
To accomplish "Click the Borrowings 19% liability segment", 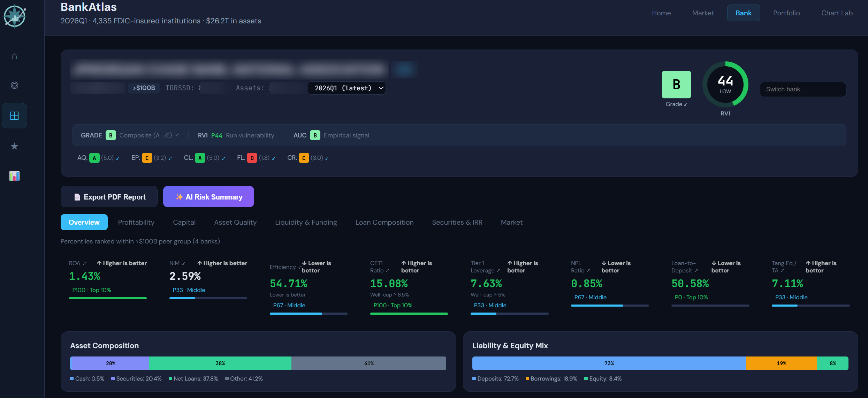I will point(782,363).
